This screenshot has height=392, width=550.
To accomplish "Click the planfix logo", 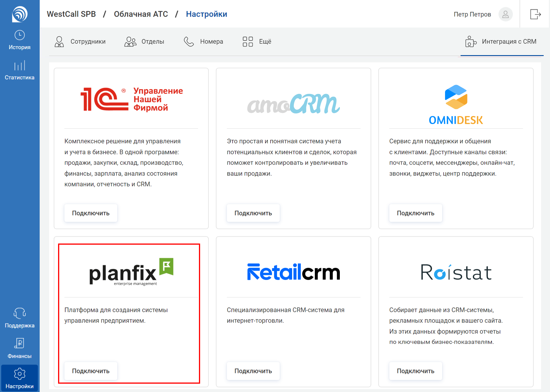I will pyautogui.click(x=131, y=272).
